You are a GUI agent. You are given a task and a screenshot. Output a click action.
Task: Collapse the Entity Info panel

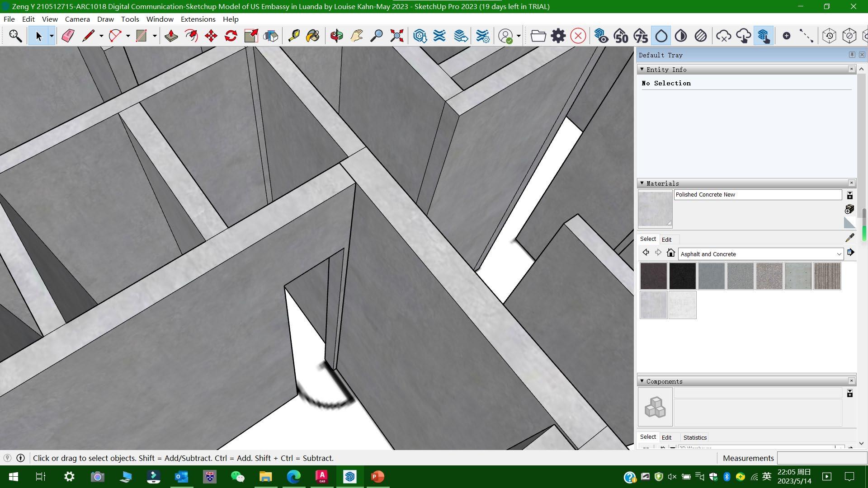tap(642, 69)
